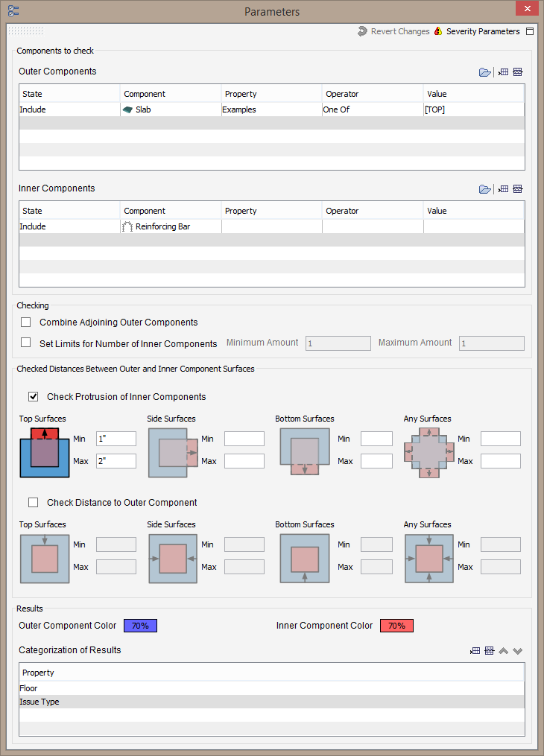
Task: Open filter file for Inner Components
Action: point(484,189)
